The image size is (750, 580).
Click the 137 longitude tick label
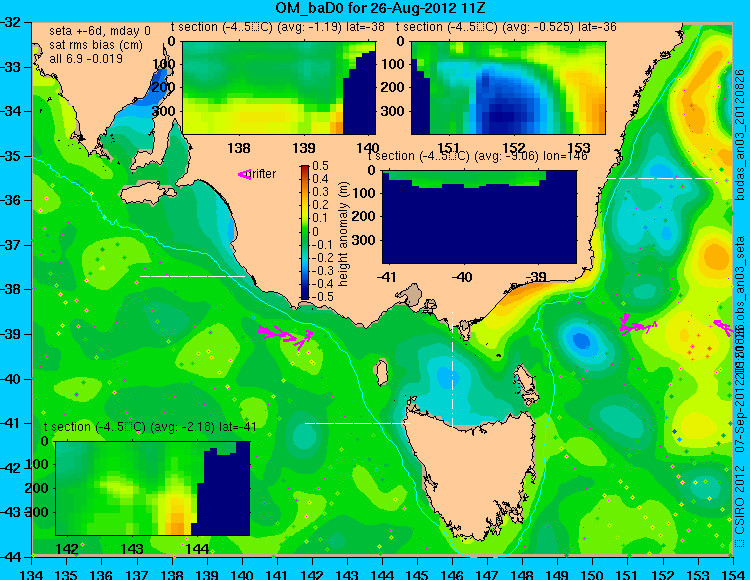click(x=137, y=574)
